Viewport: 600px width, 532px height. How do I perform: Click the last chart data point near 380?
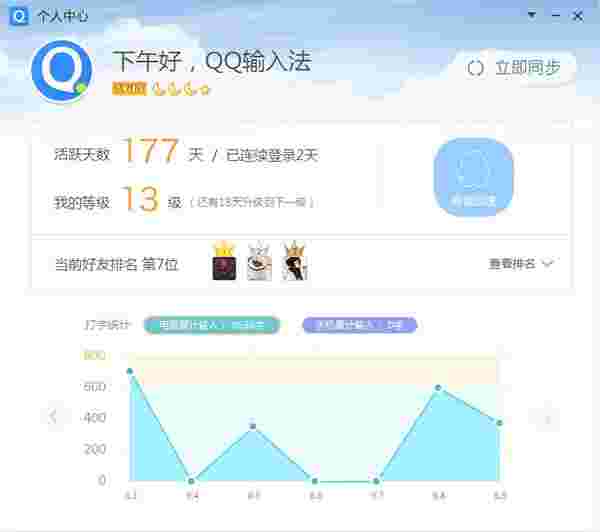[499, 423]
